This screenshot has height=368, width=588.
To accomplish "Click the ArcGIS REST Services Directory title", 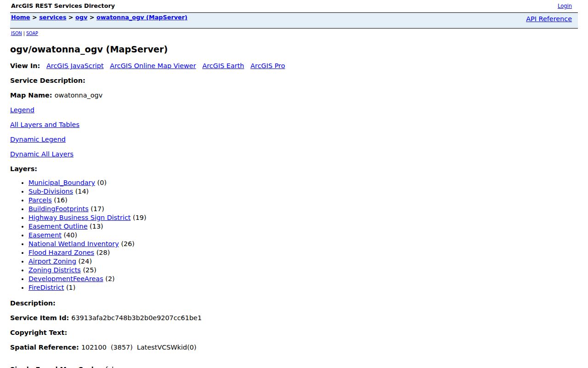I will point(63,6).
